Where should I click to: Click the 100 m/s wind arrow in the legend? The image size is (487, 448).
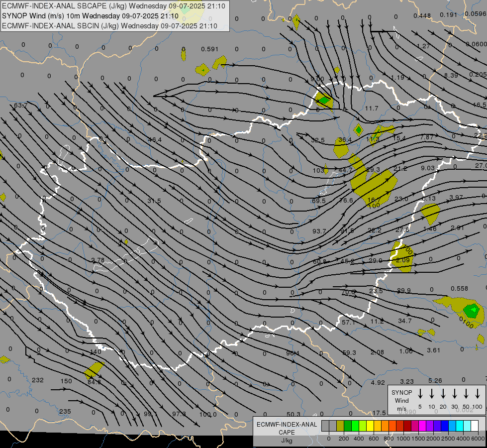click(478, 394)
